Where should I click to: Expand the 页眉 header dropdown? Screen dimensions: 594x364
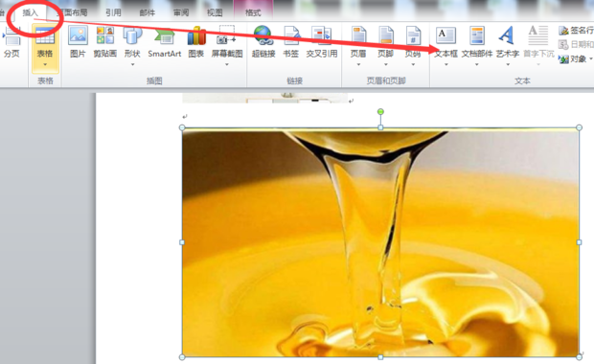point(358,65)
